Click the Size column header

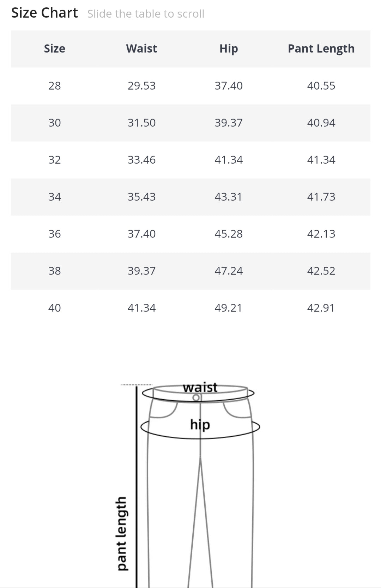[54, 48]
